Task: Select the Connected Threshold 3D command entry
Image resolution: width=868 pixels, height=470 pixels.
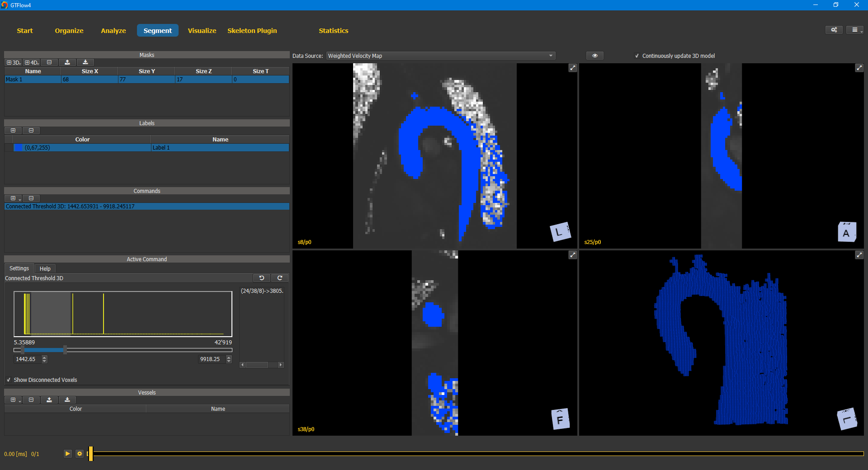Action: [147, 207]
